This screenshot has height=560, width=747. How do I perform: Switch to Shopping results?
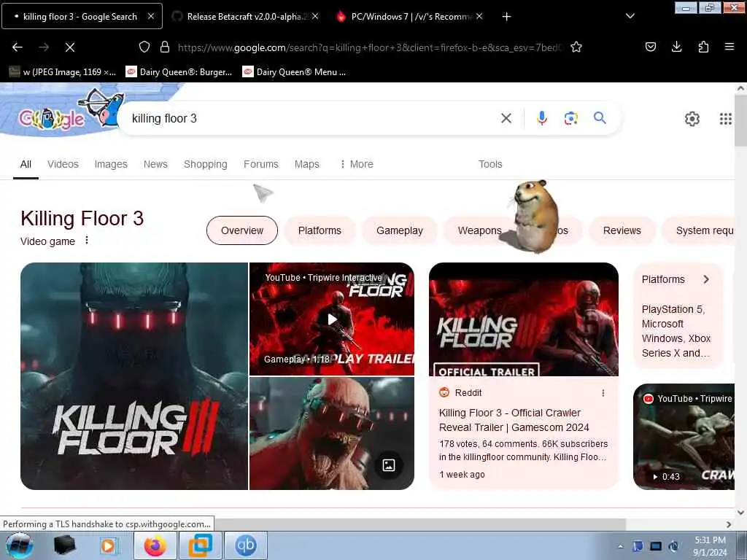point(205,164)
